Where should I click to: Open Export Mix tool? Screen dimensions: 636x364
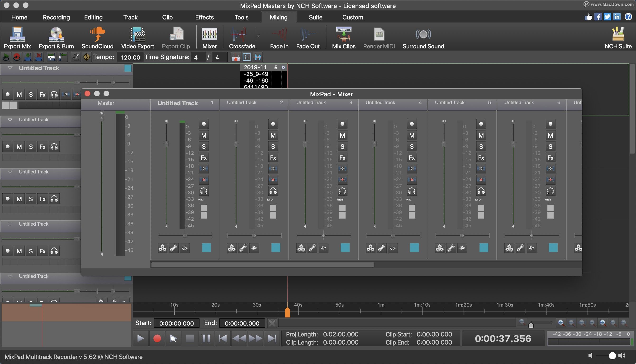tap(17, 38)
